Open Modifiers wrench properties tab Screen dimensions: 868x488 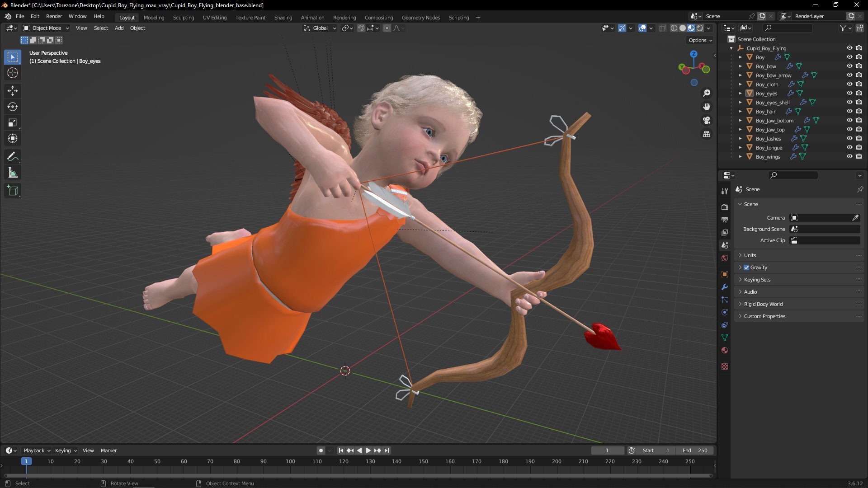725,287
